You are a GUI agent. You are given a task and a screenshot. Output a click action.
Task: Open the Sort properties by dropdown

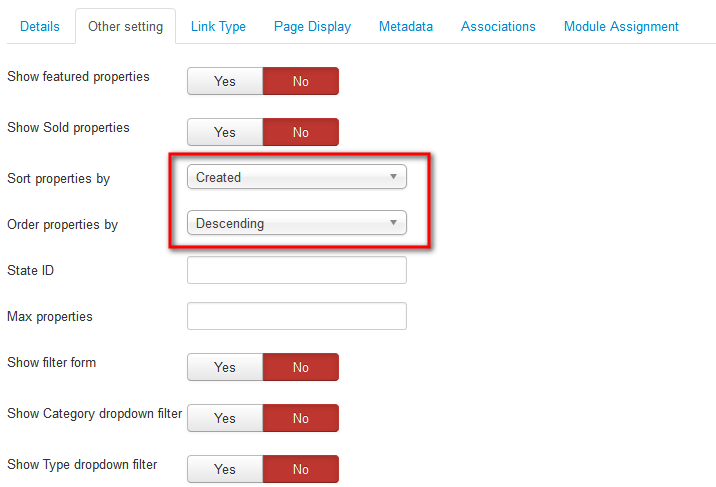[x=297, y=177]
